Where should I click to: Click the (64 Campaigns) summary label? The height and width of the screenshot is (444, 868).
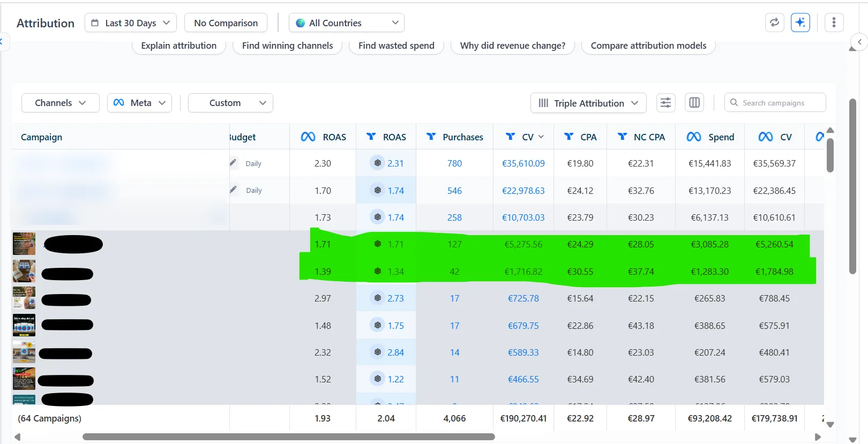click(50, 418)
